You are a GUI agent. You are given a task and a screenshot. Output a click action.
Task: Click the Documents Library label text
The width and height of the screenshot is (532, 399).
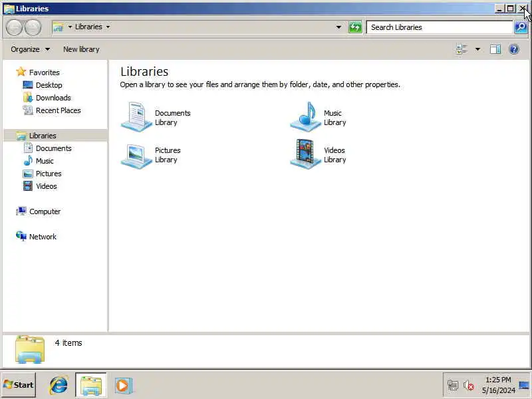pos(173,118)
